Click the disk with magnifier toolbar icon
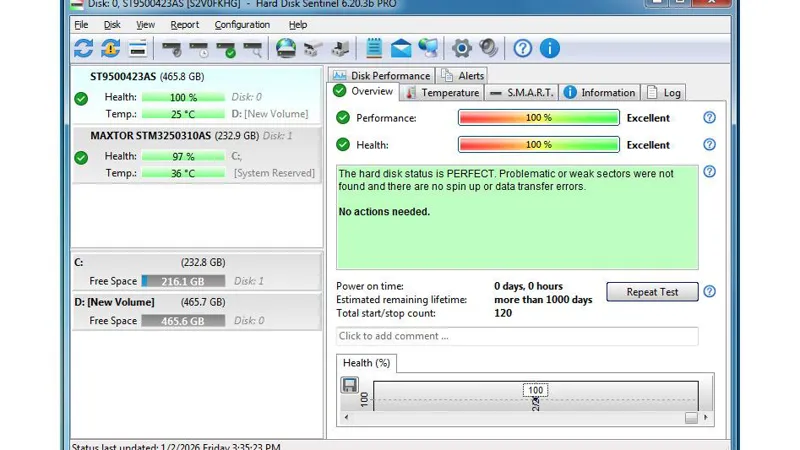The image size is (800, 450). point(253,48)
